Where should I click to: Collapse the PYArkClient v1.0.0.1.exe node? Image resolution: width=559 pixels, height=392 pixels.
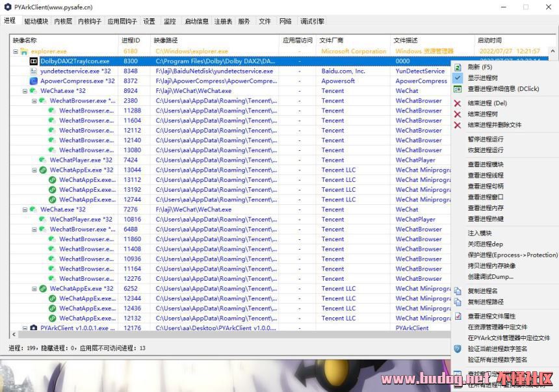(25, 328)
